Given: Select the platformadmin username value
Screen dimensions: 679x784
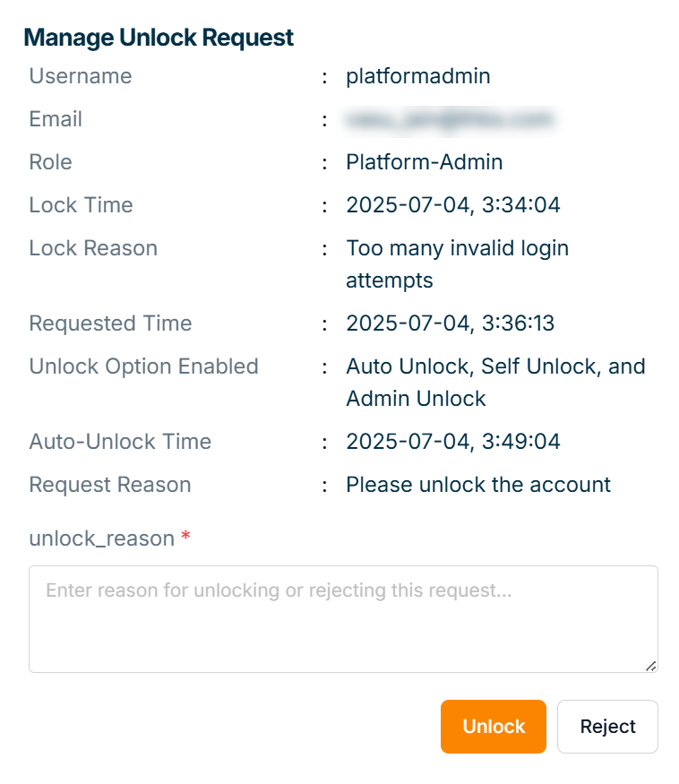Looking at the screenshot, I should (418, 76).
